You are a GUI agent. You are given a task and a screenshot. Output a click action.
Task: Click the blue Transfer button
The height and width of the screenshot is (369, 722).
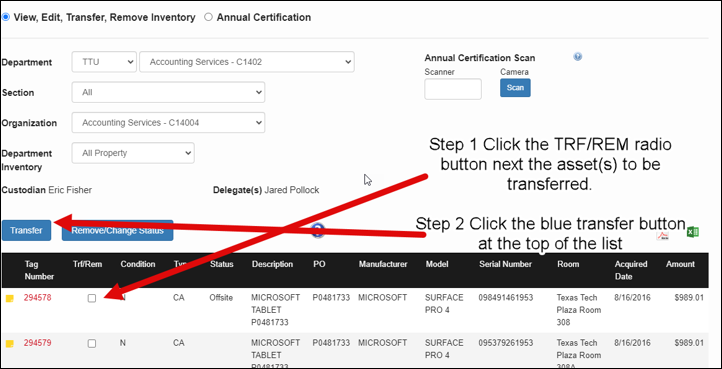[26, 230]
